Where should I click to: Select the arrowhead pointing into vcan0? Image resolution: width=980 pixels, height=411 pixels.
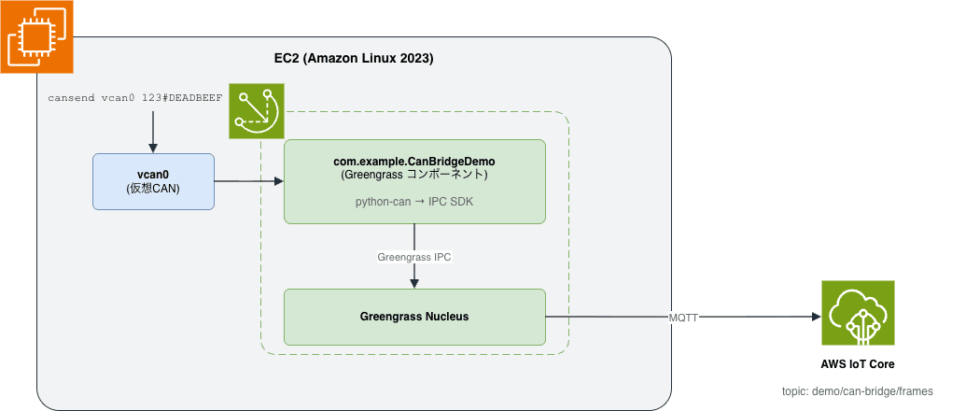[x=153, y=149]
